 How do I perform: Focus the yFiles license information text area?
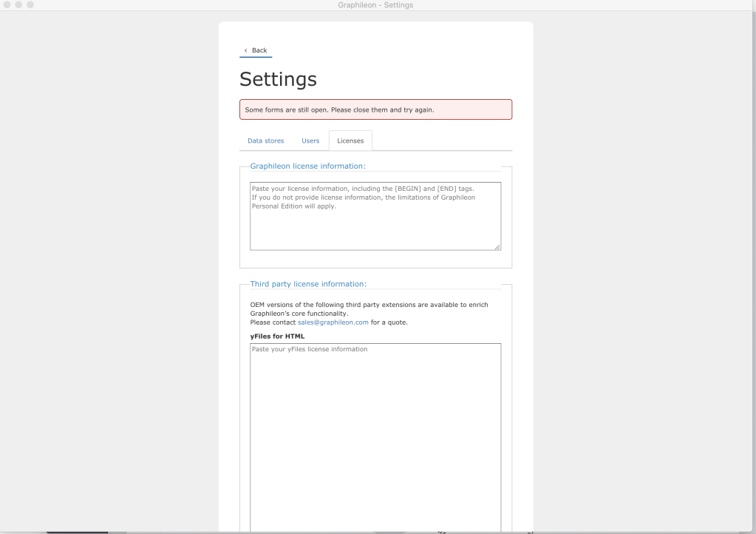point(375,436)
